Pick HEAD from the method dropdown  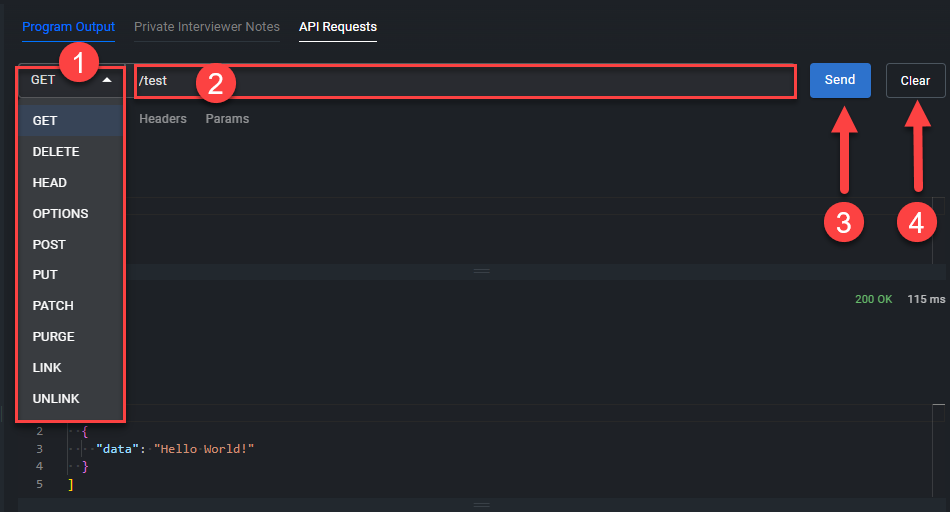[x=50, y=183]
